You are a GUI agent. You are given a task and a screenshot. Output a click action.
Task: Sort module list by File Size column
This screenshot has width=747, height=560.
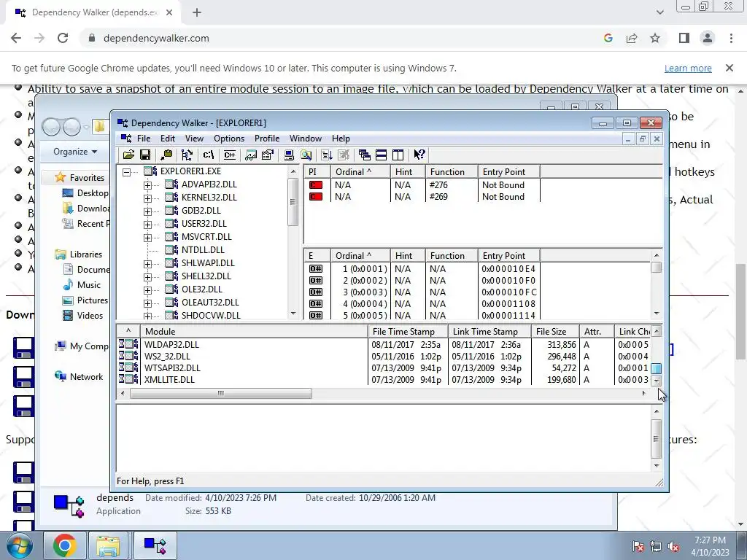point(555,332)
